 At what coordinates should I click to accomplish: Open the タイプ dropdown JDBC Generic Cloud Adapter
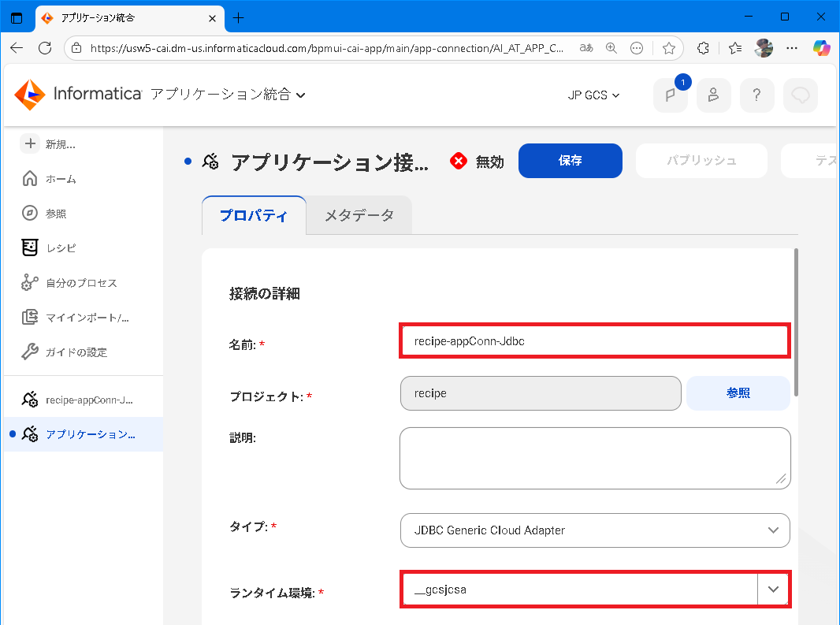click(595, 530)
